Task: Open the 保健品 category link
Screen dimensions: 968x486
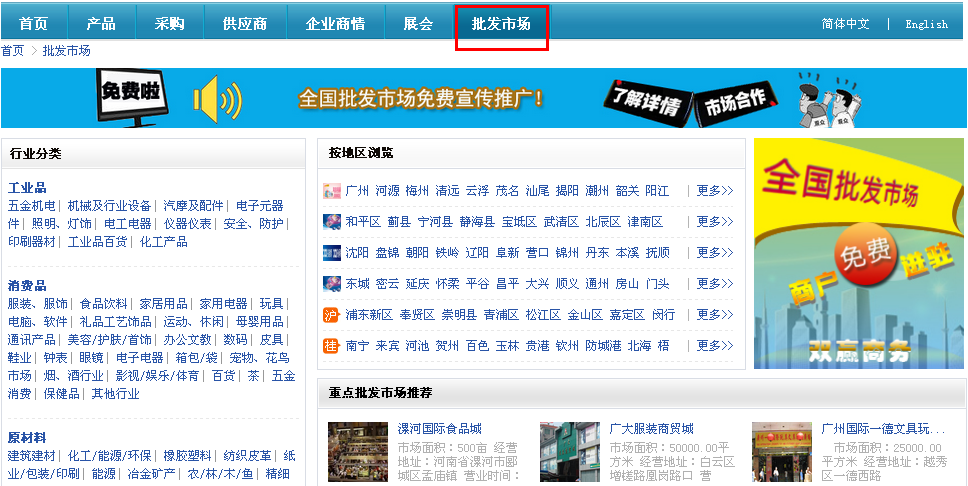Action: click(62, 393)
